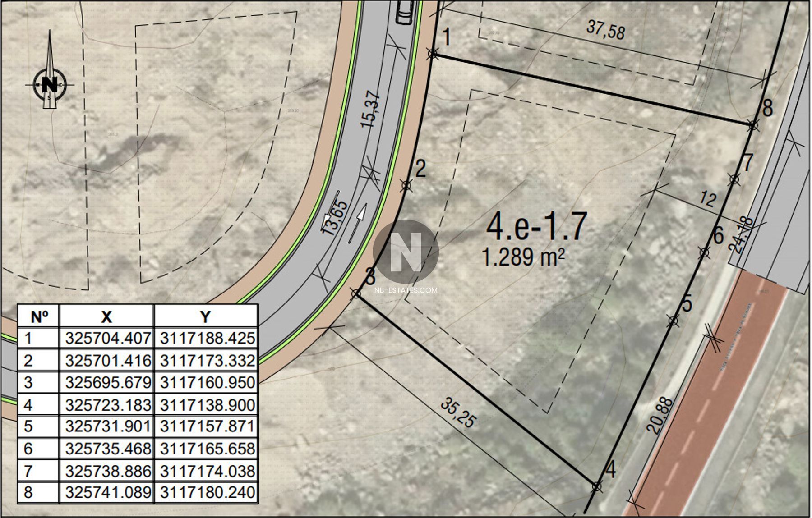Click corner marker 4 of the plot
Viewport: 812px width, 518px height.
click(x=597, y=486)
